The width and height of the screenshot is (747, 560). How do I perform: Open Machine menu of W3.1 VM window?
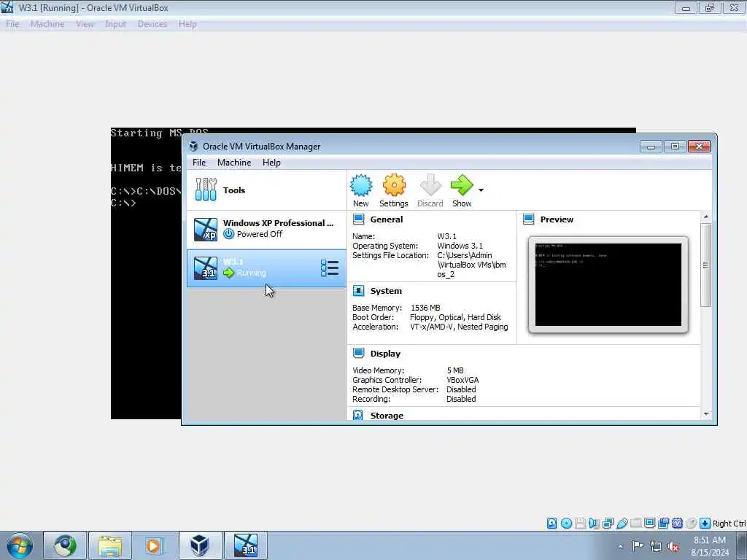click(47, 24)
